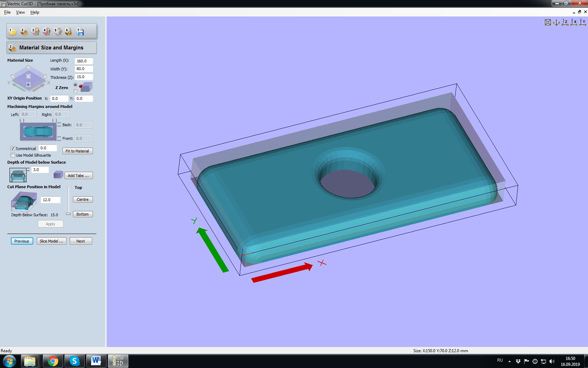Select Z Zero top of material radio
Image resolution: width=588 pixels, height=368 pixels.
point(75,85)
